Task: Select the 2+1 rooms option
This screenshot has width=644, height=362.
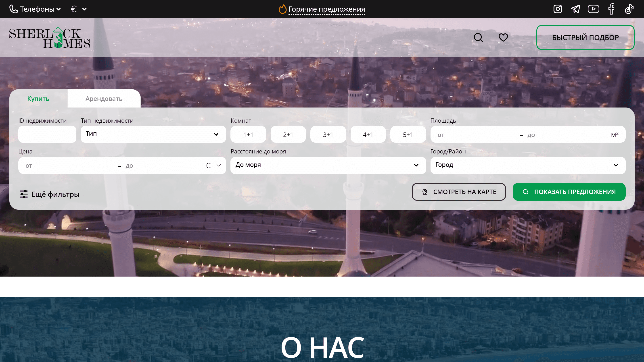Action: [288, 134]
